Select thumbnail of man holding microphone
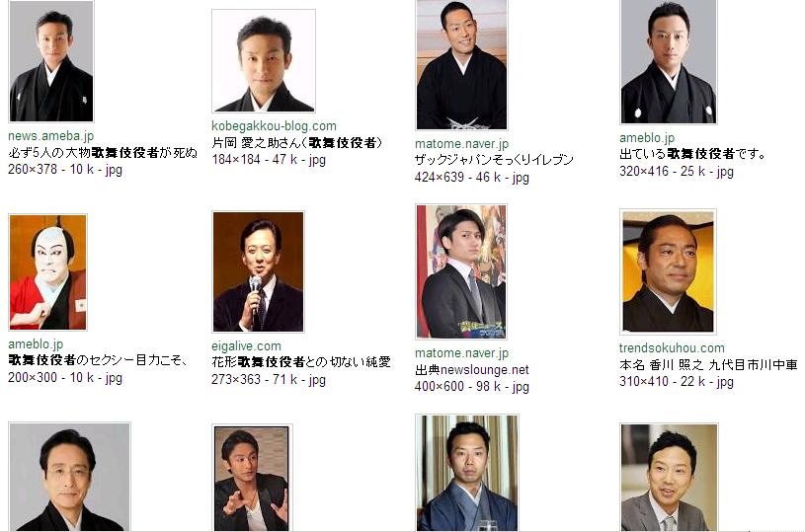Viewport: 805px width, 532px height. coord(258,271)
